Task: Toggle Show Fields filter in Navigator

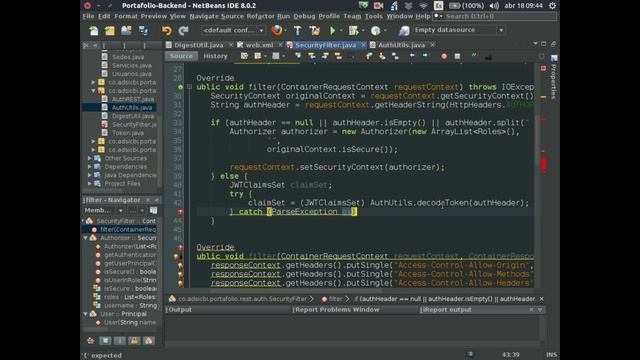Action: pos(105,340)
